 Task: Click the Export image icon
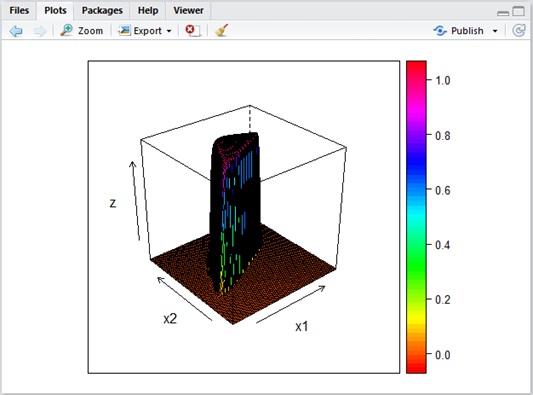coord(124,31)
